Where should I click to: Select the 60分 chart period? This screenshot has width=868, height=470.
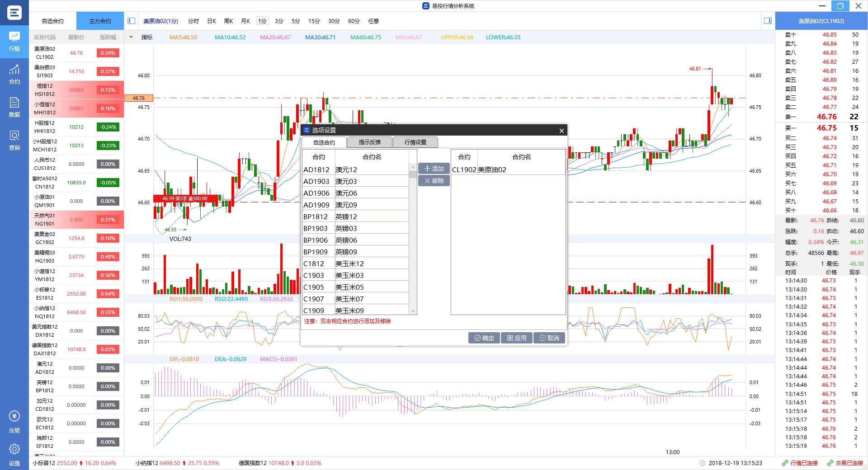tap(354, 21)
